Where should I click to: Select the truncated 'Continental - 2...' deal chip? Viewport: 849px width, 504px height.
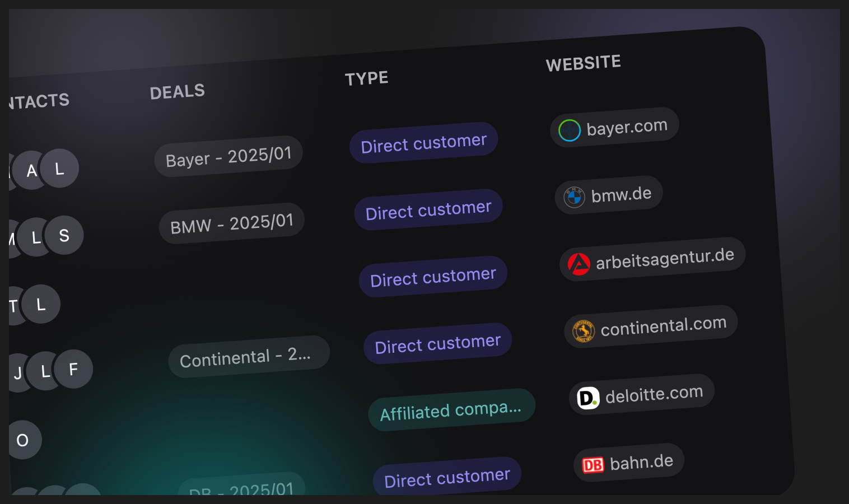click(249, 357)
